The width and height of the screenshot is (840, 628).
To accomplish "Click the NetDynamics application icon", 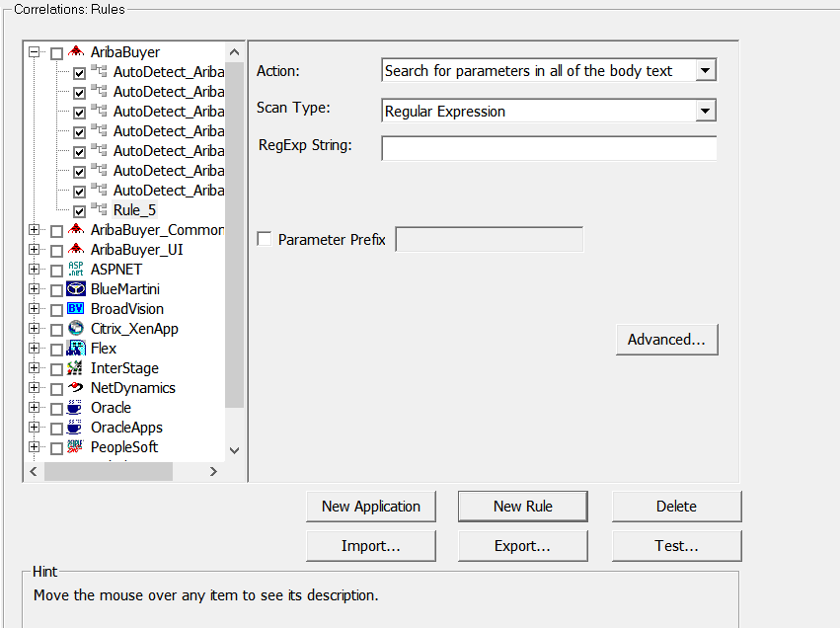I will pyautogui.click(x=76, y=387).
